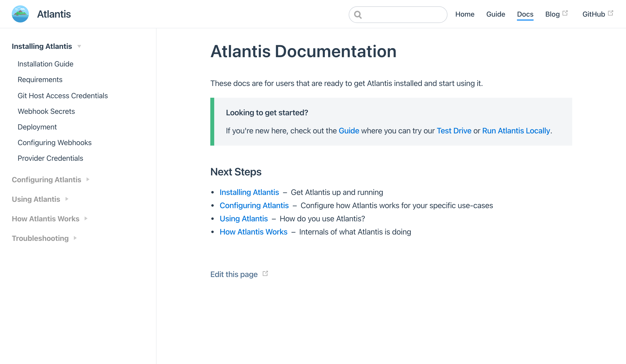Click the Atlantis island logo icon
Image resolution: width=626 pixels, height=364 pixels.
pyautogui.click(x=20, y=14)
